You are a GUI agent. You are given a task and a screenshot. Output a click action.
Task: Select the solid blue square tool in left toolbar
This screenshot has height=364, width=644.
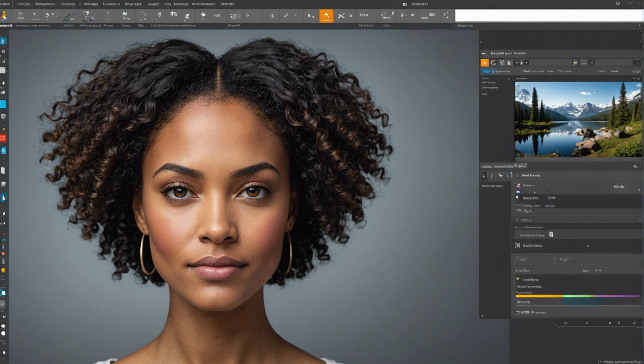[3, 104]
